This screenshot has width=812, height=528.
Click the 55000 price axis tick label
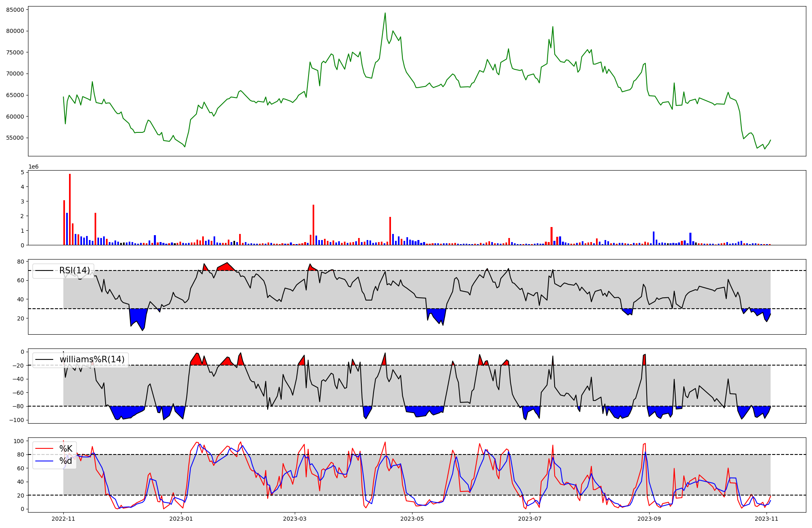(x=15, y=138)
